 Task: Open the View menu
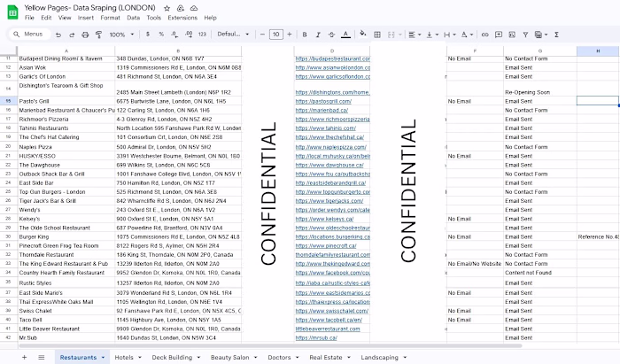click(65, 18)
